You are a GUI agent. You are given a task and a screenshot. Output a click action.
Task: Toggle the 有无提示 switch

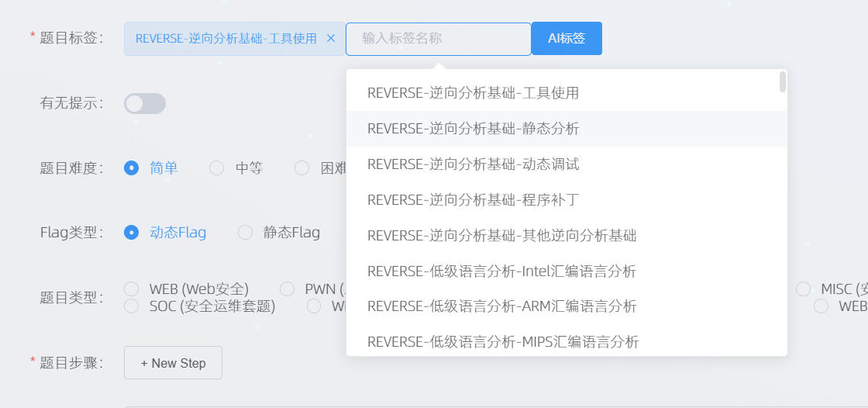[145, 103]
